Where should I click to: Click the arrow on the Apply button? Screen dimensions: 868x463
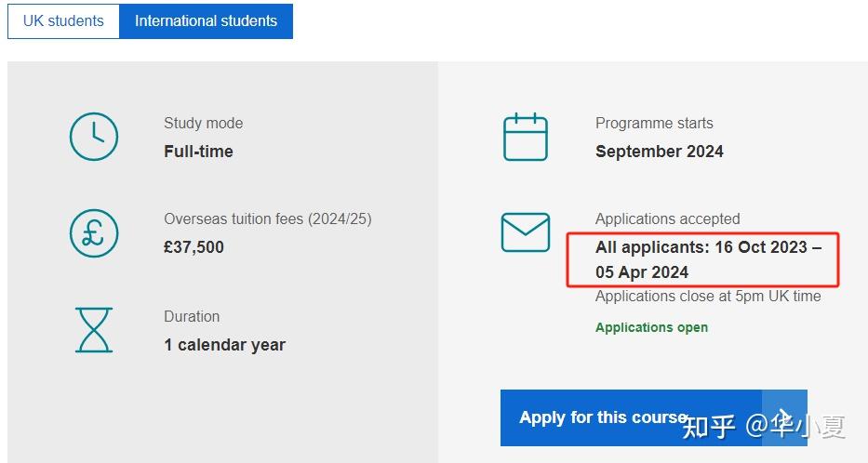point(784,417)
